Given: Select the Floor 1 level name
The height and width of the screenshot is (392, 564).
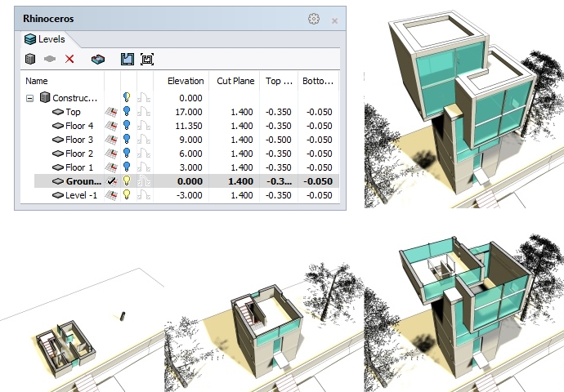Looking at the screenshot, I should coord(79,167).
